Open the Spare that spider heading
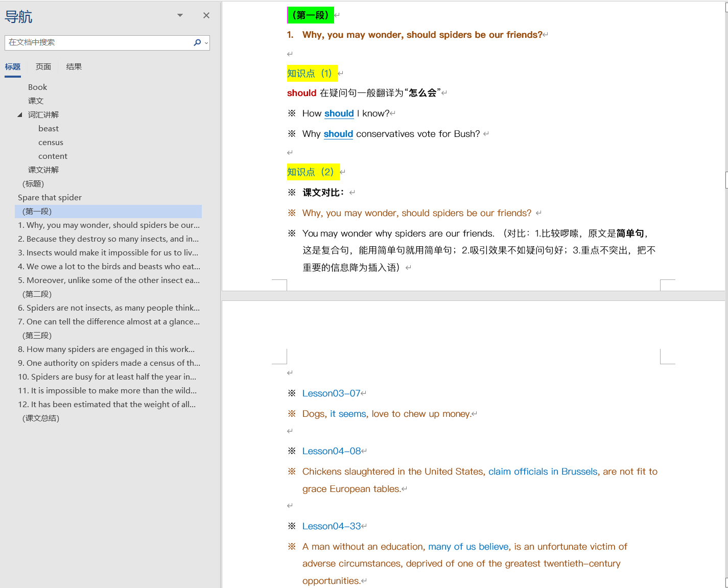Image resolution: width=728 pixels, height=588 pixels. 50,198
